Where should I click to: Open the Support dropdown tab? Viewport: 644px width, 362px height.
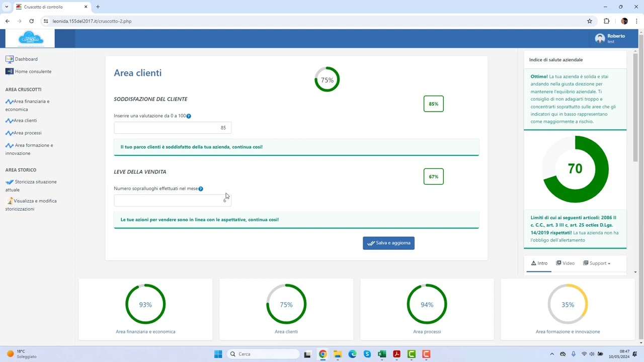(x=597, y=263)
